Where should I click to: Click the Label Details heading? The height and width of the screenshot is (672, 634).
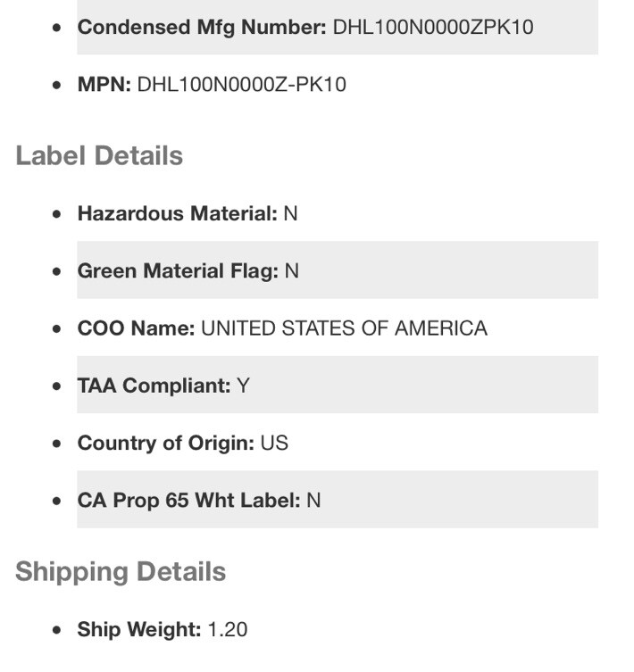[99, 155]
